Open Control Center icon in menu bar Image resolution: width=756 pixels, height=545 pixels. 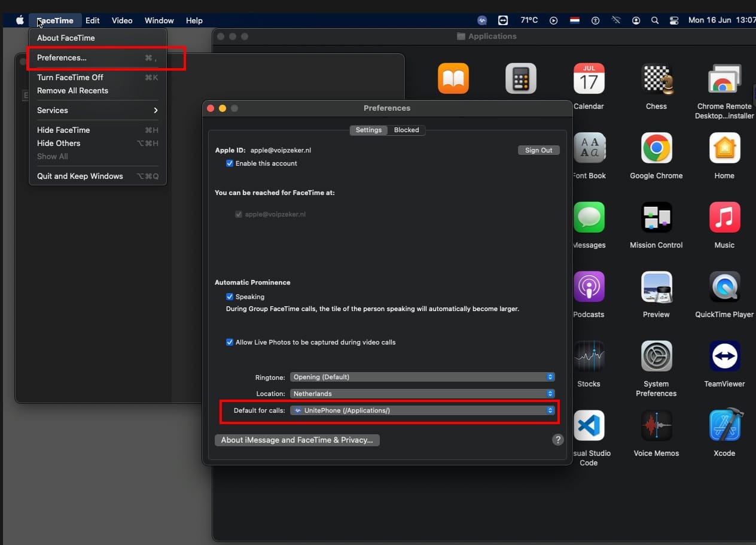click(x=674, y=20)
